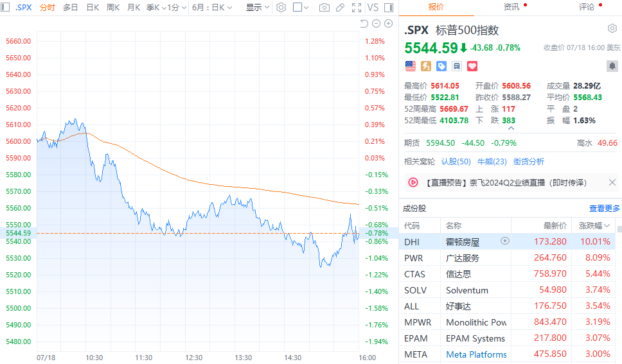The height and width of the screenshot is (364, 622).
Task: Toggle the red heart favorite icon
Action: (472, 65)
